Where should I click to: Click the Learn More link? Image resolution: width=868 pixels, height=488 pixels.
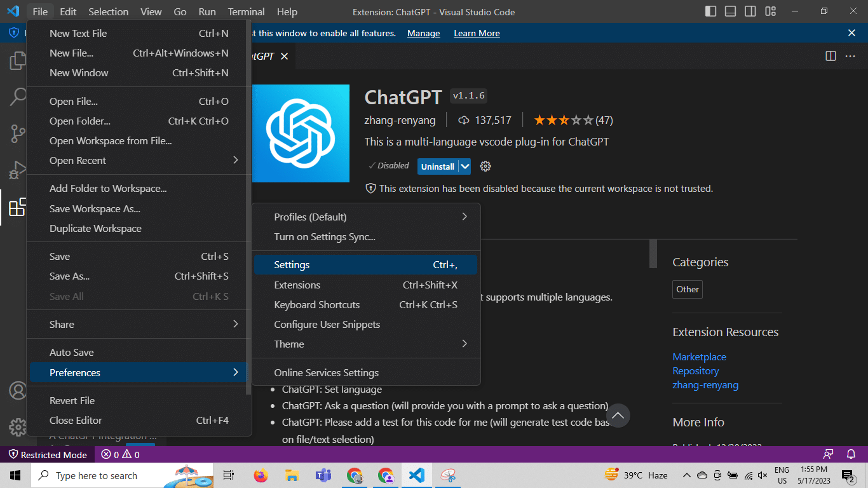(477, 33)
